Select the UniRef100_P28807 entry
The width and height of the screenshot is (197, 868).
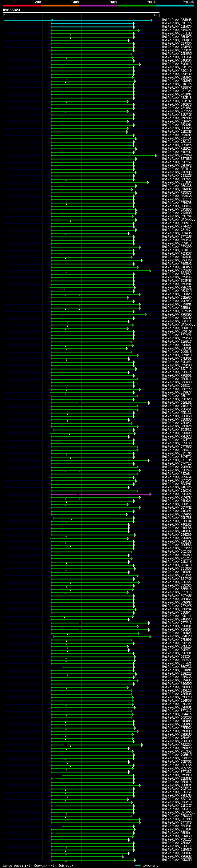click(177, 88)
